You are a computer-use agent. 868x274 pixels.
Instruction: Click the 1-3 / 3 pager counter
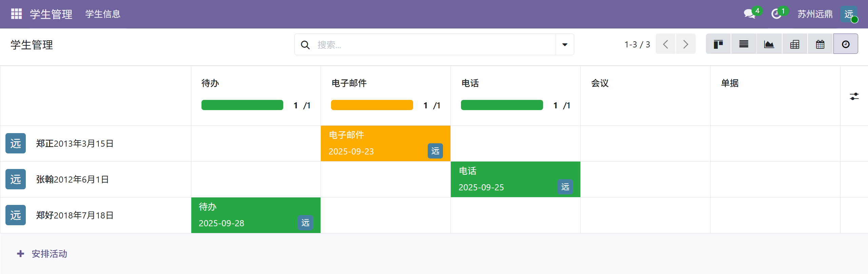click(x=637, y=44)
